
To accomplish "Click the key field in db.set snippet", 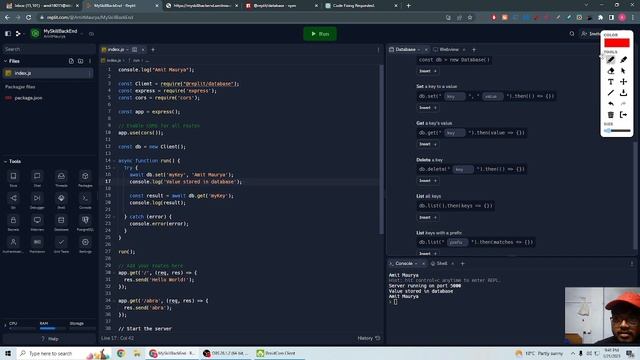I will click(x=454, y=96).
